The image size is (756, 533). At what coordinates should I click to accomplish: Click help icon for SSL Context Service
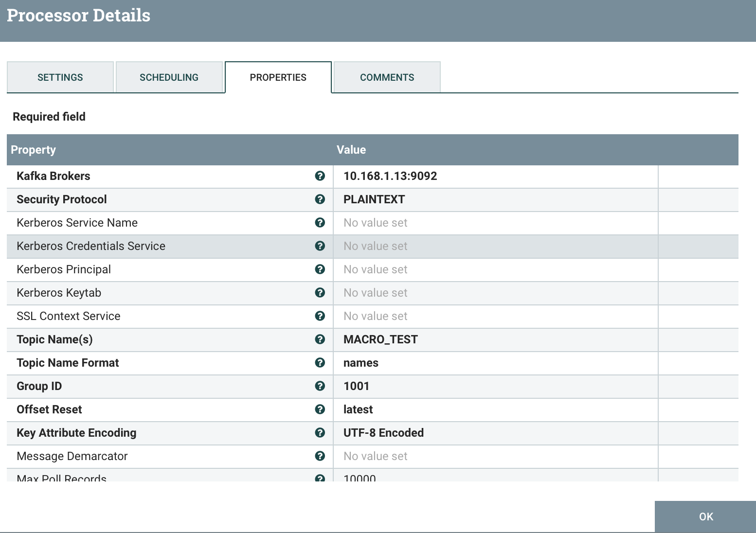320,316
